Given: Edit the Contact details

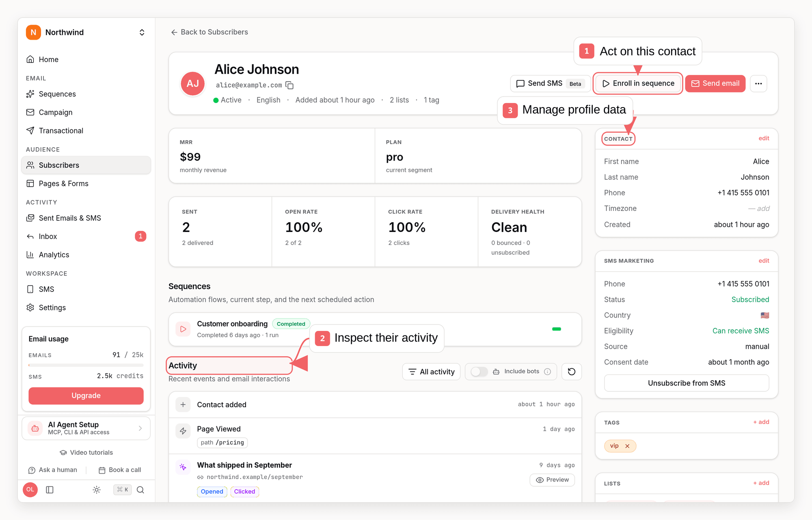Looking at the screenshot, I should pos(764,138).
